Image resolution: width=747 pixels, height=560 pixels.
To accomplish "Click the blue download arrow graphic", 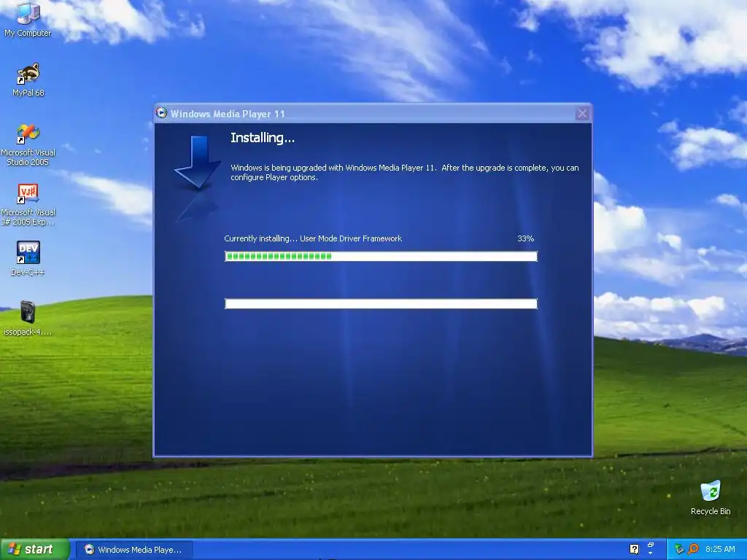I will coord(197,162).
